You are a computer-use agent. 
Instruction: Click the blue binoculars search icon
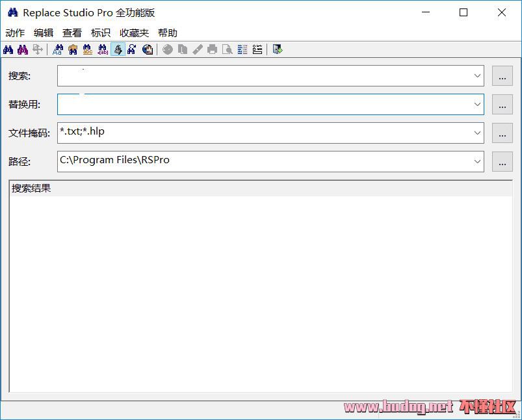pos(8,49)
